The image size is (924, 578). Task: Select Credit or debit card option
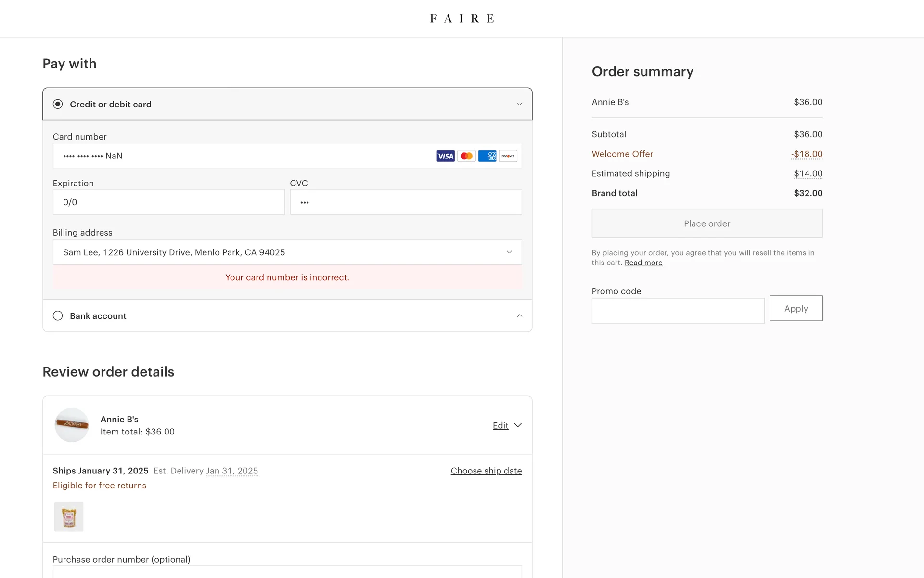pyautogui.click(x=58, y=104)
